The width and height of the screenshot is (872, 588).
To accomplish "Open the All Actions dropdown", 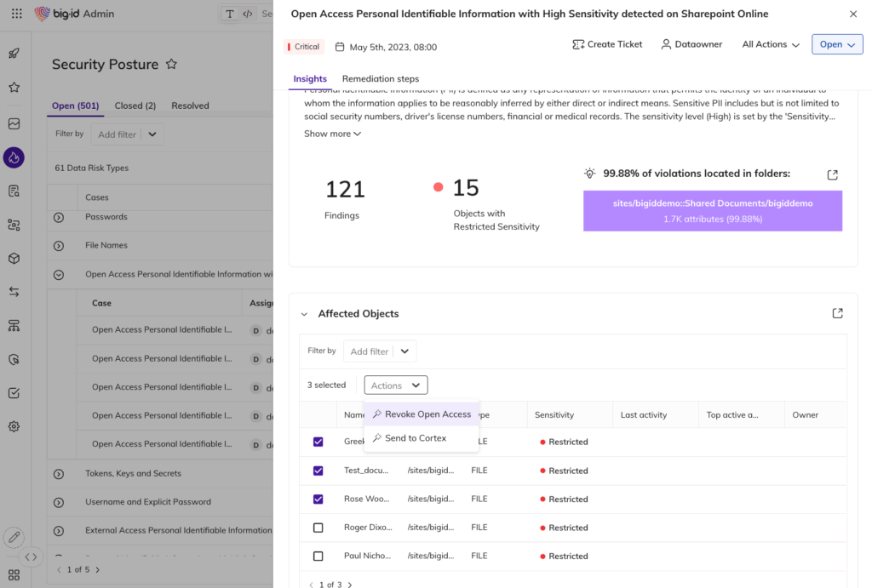I will [x=771, y=44].
